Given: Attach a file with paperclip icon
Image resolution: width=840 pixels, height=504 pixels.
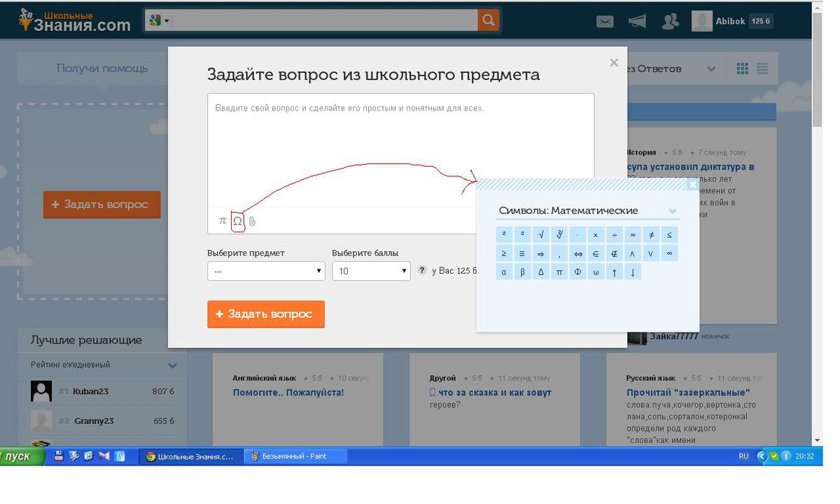Looking at the screenshot, I should point(252,221).
